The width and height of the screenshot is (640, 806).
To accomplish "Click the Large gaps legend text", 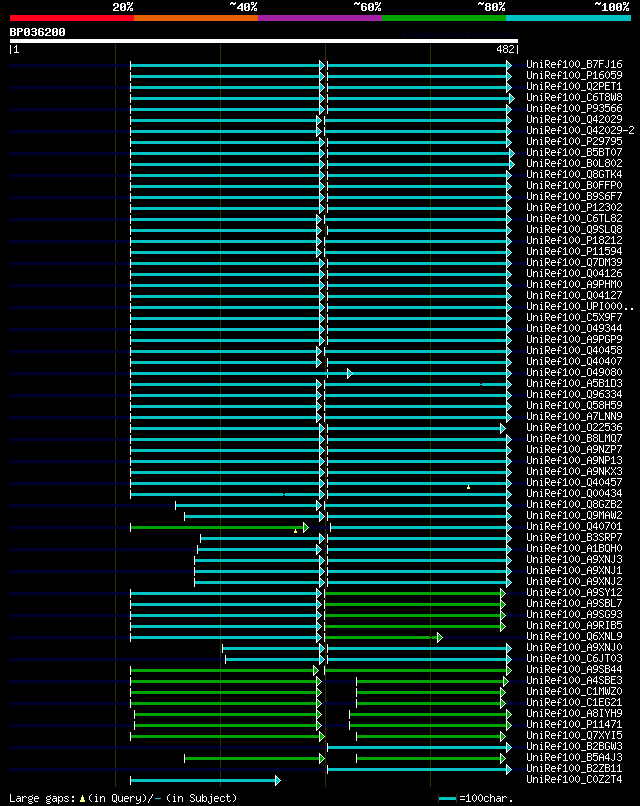I will 44,799.
